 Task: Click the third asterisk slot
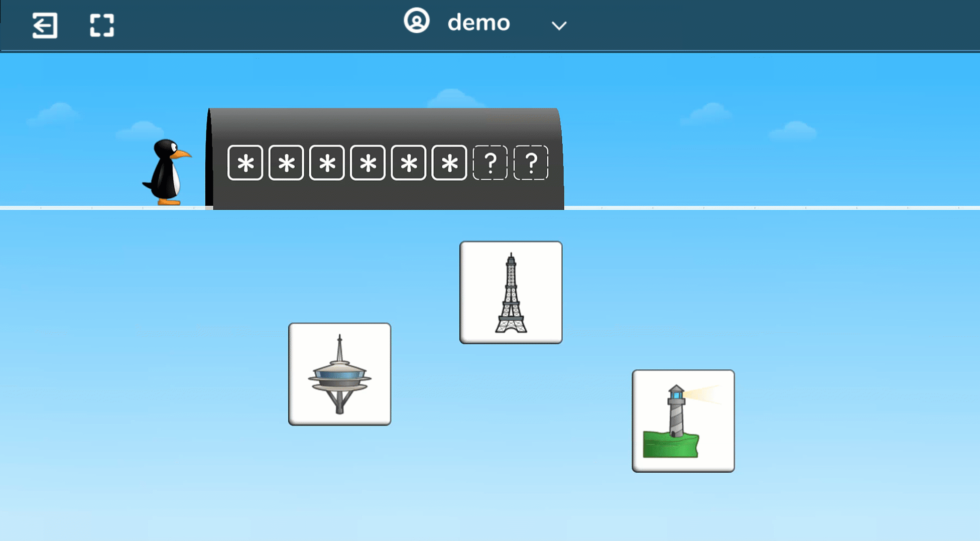tap(327, 163)
